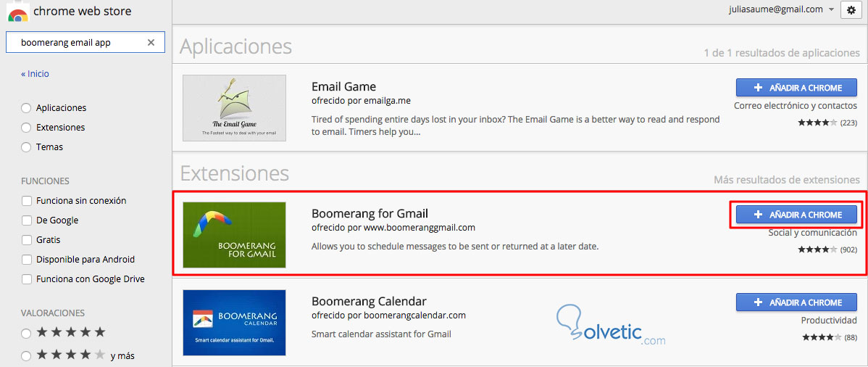This screenshot has height=367, width=868.
Task: Click ofrecido por boomerangcalendar.com text
Action: [x=388, y=315]
